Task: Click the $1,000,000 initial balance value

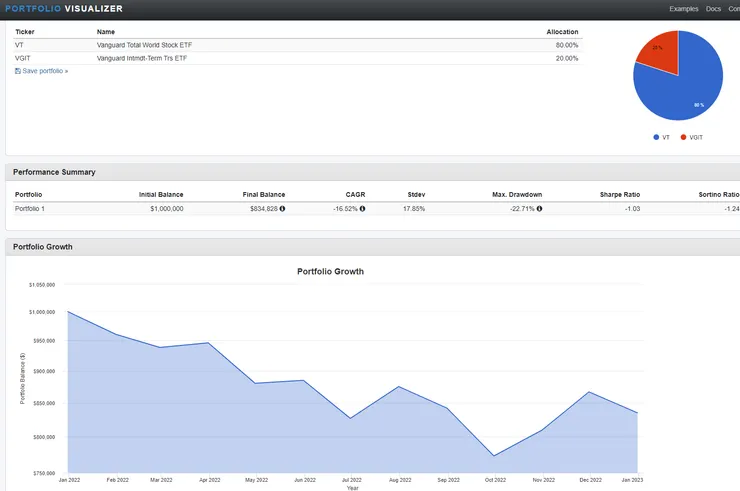Action: tap(167, 208)
